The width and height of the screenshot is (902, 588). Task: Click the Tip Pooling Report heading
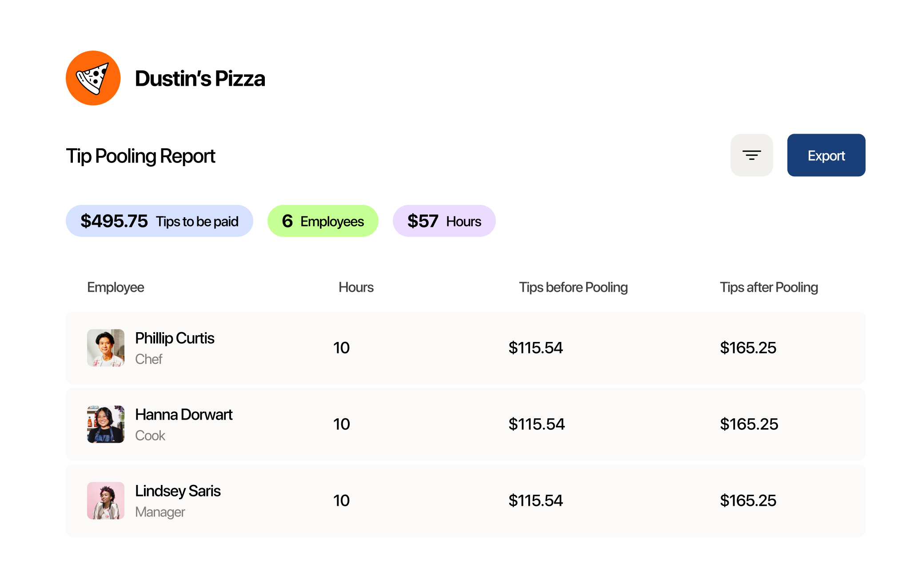[140, 156]
